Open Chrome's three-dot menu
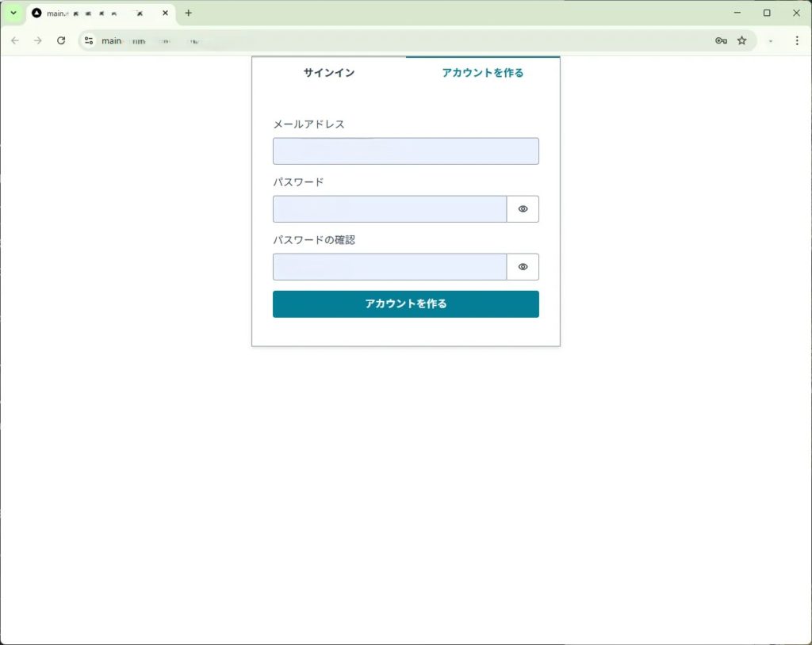Screen dimensions: 812x645 tap(796, 40)
